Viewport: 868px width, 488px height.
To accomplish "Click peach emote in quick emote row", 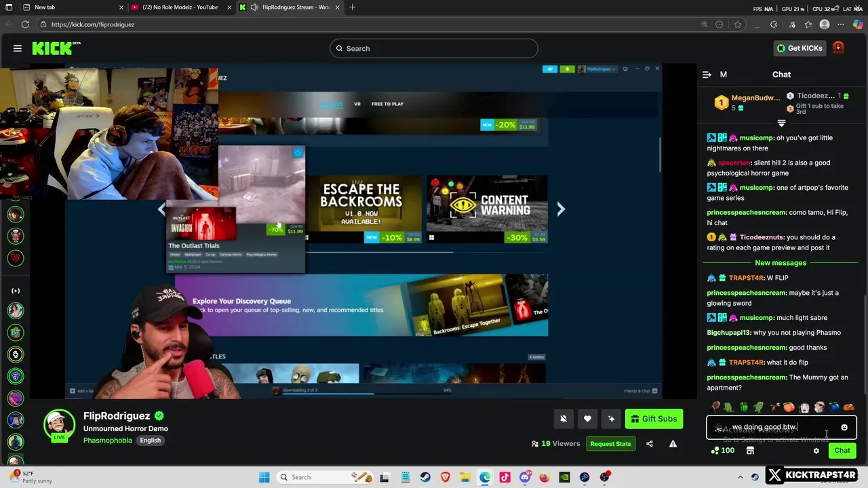I will pyautogui.click(x=789, y=407).
